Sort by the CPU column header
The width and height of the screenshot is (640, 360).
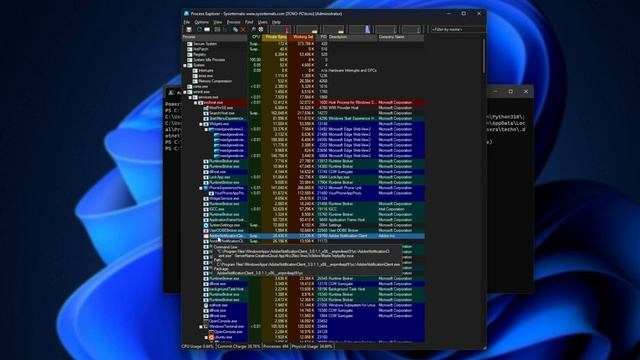[x=255, y=37]
